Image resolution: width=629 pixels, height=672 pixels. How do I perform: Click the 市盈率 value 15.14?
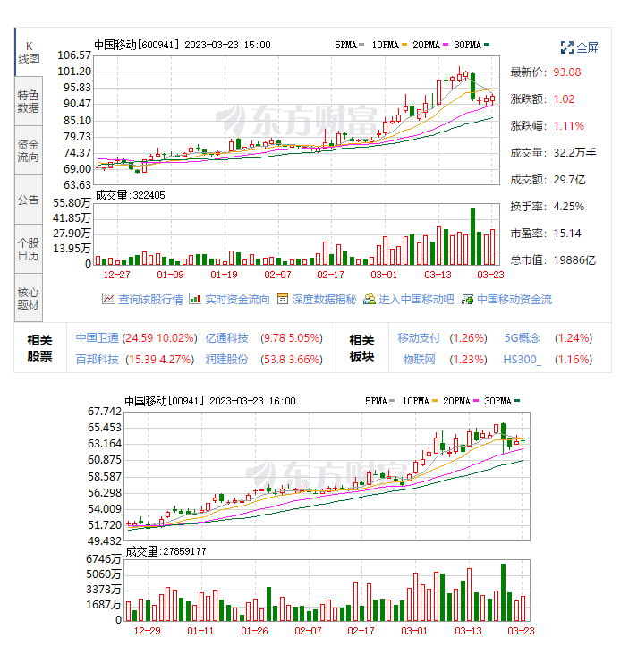(567, 234)
